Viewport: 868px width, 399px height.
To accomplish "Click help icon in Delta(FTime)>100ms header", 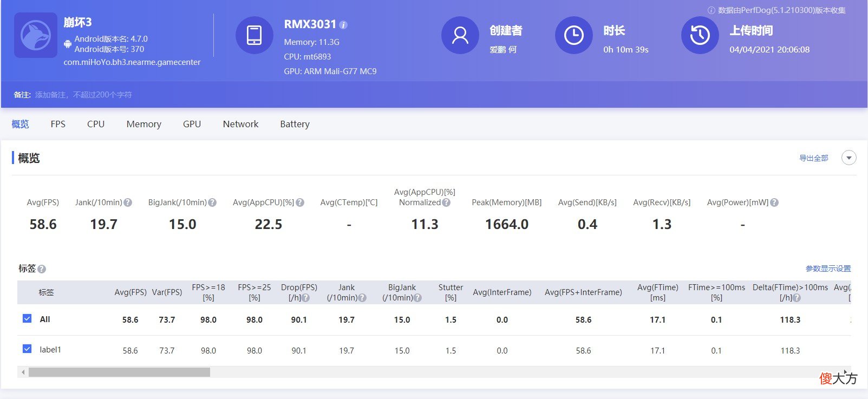I will point(797,298).
